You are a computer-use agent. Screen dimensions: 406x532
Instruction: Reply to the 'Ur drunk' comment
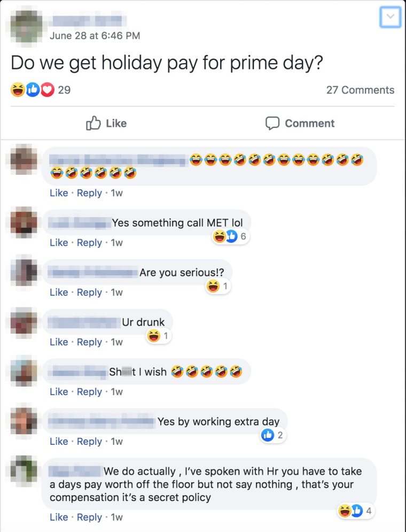click(89, 342)
